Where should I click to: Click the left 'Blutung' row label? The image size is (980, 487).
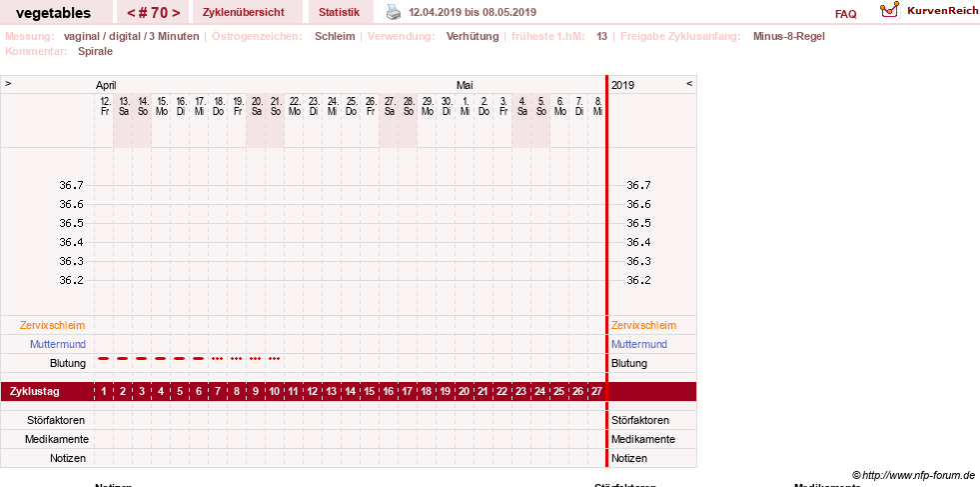point(68,363)
